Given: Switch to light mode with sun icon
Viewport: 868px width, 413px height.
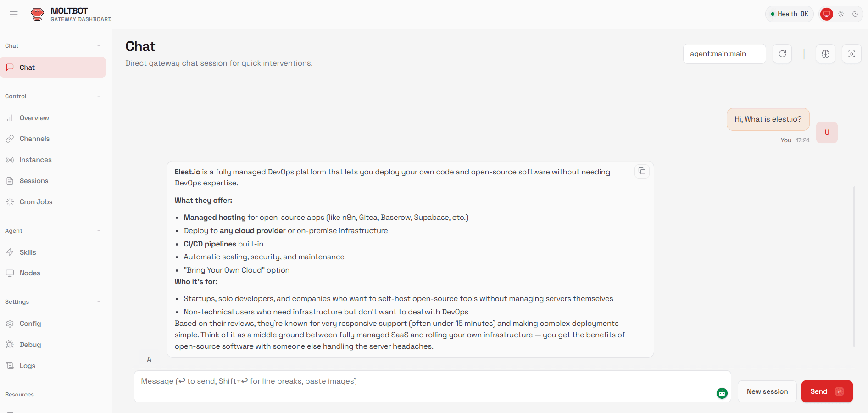Looking at the screenshot, I should (841, 14).
